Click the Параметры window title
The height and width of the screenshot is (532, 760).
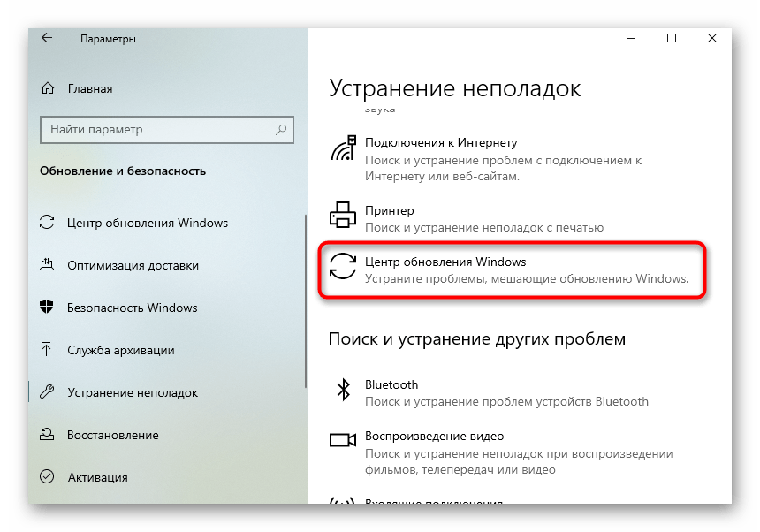click(x=108, y=39)
